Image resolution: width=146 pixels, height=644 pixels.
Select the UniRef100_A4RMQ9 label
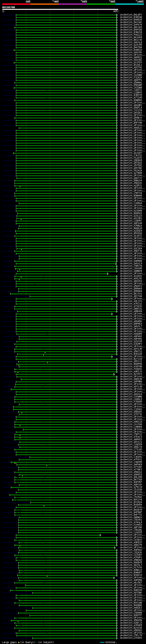click(x=131, y=261)
